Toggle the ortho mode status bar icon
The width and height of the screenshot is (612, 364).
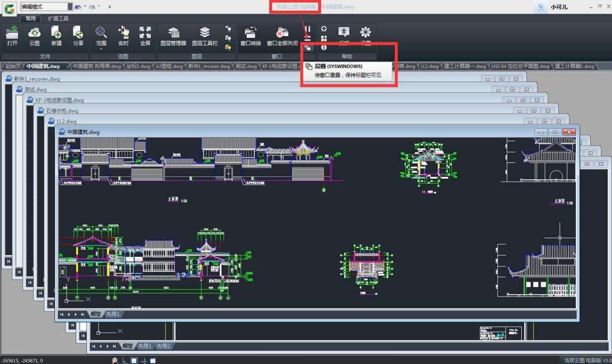pos(125,360)
